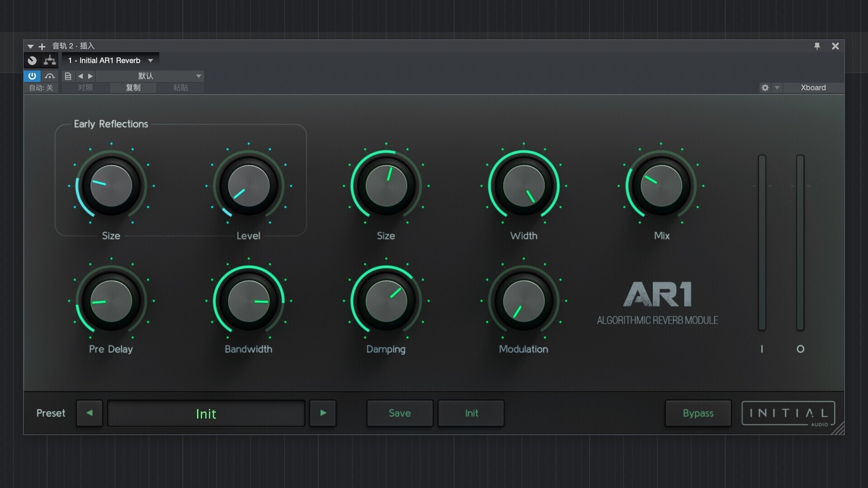
Task: Click the Width knob
Action: click(x=524, y=186)
